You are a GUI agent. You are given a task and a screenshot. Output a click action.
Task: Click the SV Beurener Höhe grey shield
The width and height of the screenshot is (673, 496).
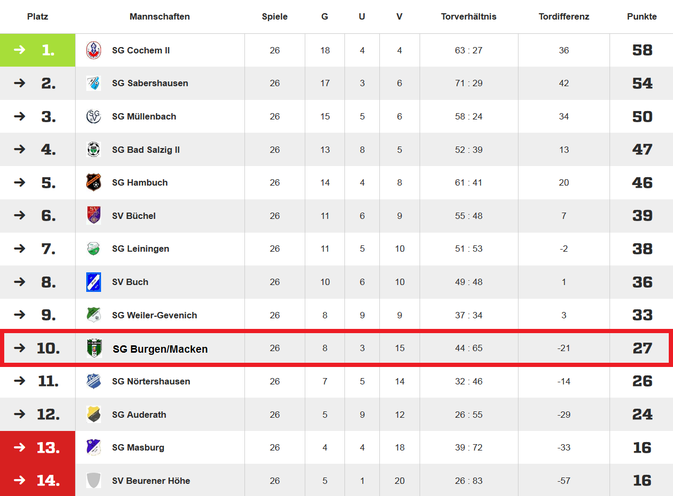[94, 481]
